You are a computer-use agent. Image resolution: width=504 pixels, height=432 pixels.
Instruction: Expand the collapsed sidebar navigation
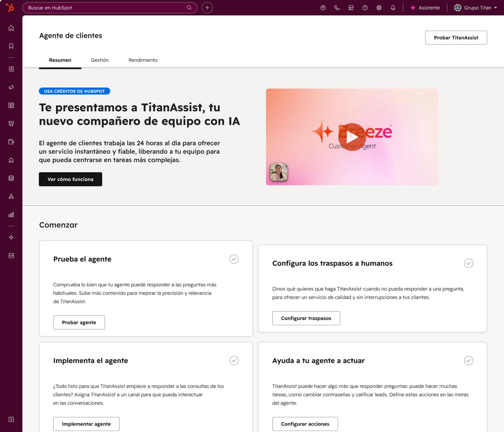tap(11, 419)
